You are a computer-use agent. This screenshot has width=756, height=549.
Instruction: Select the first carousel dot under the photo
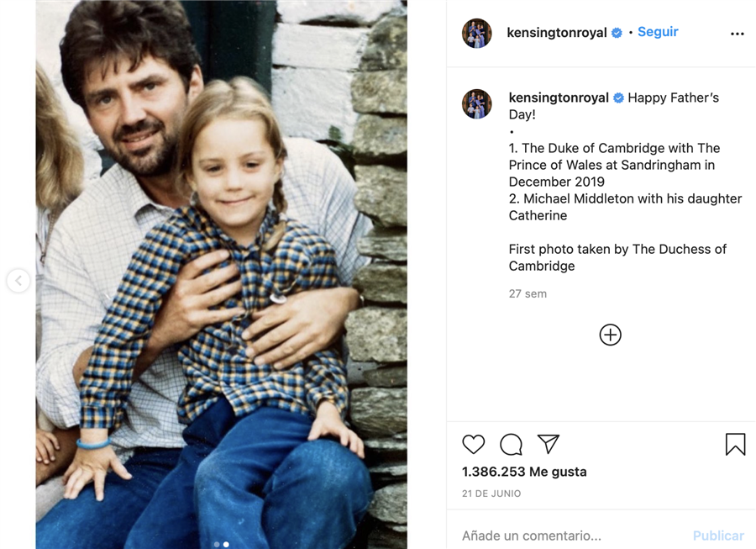pyautogui.click(x=217, y=544)
